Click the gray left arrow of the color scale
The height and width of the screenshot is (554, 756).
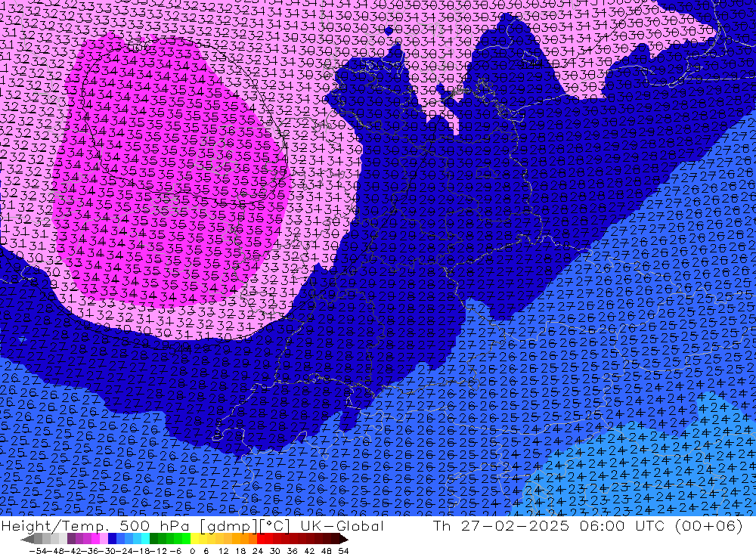(x=27, y=539)
